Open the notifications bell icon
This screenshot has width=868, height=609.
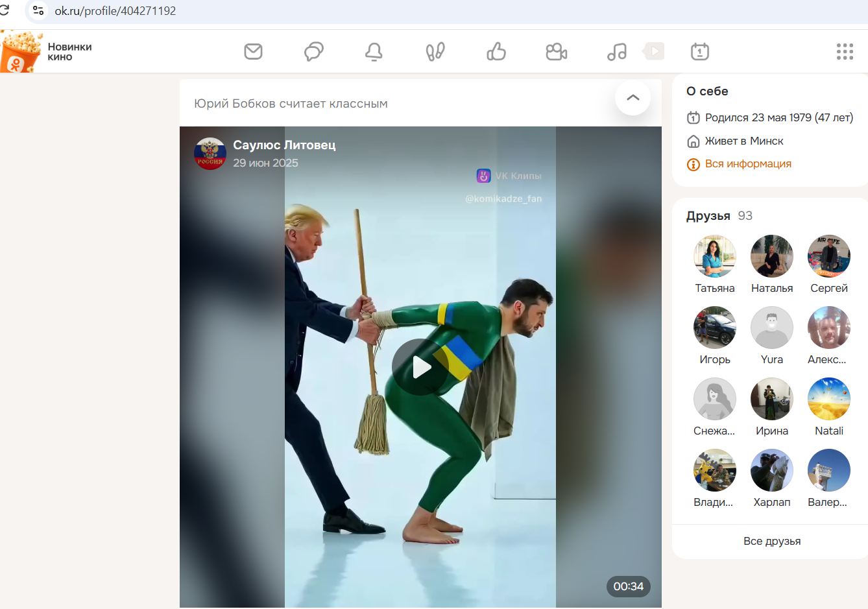[x=374, y=51]
